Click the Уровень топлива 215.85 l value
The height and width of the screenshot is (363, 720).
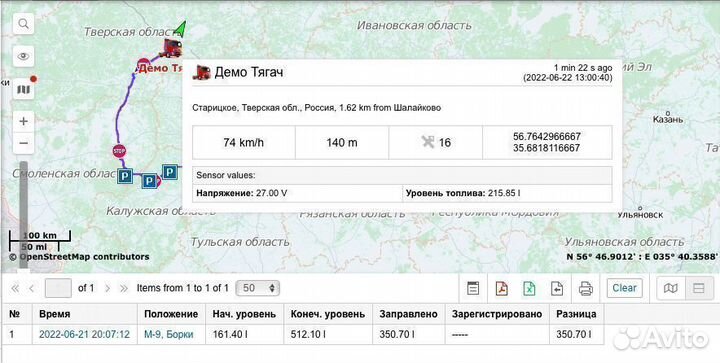coord(463,193)
